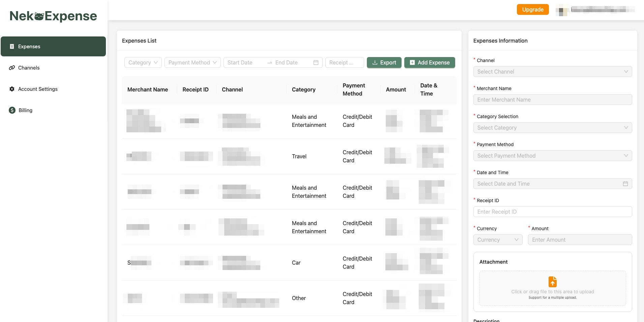Click the calendar icon in Date and Time field

pyautogui.click(x=625, y=184)
